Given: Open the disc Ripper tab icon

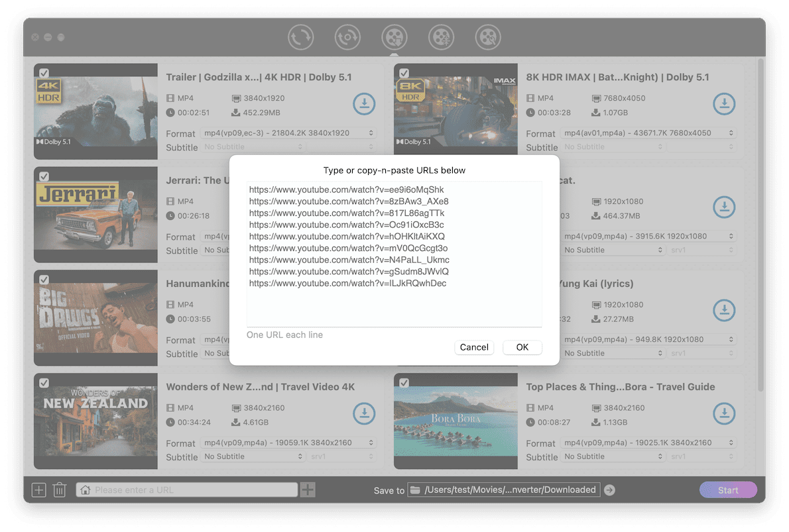Looking at the screenshot, I should tap(347, 37).
